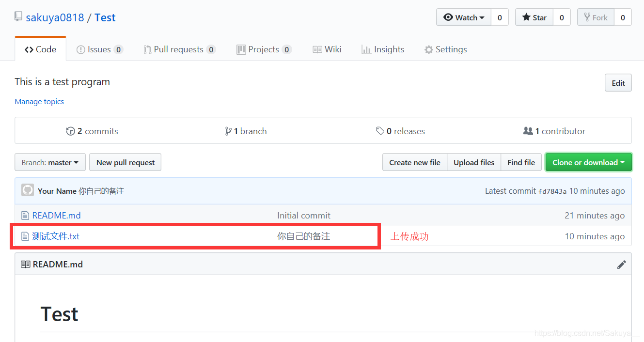The image size is (644, 342).
Task: Click the stargazers count next to Star
Action: point(562,17)
